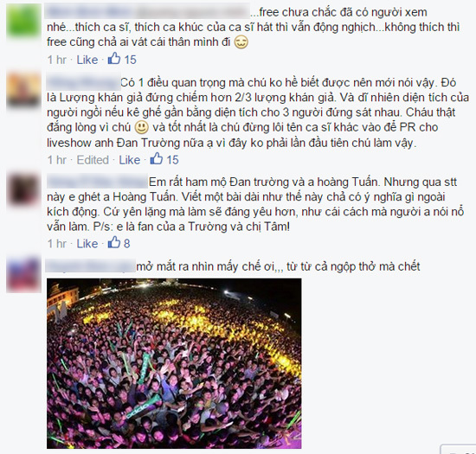Open the dark avatar of the third commenter
The image size is (476, 454).
pos(23,189)
